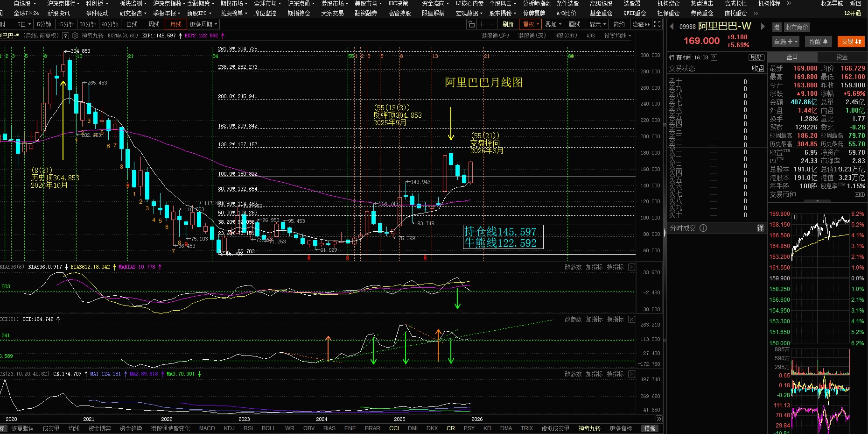Click 收起导航 in top bar

832,3
